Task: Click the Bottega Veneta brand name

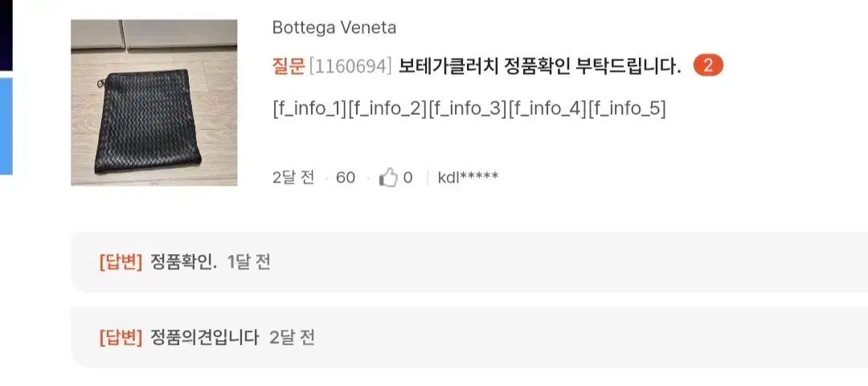Action: (x=334, y=27)
